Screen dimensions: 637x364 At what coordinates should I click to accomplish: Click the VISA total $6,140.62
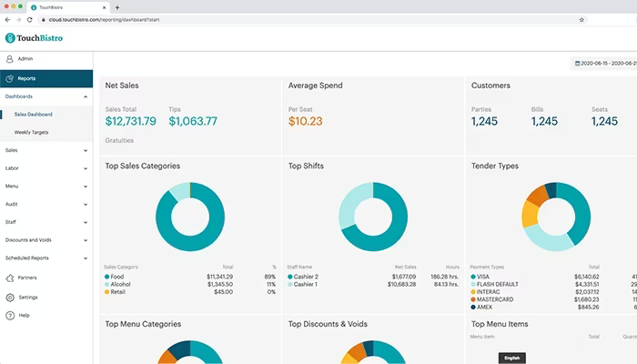pos(587,277)
